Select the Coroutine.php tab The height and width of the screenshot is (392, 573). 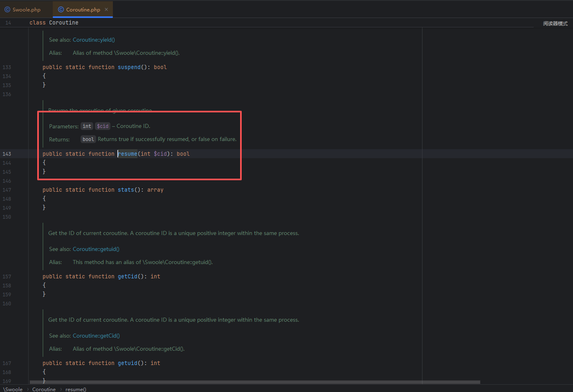[x=83, y=9]
